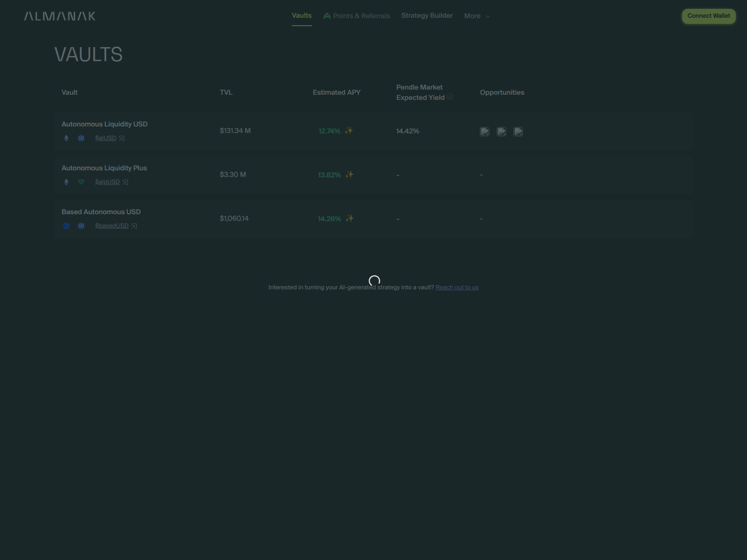
Task: Click the sparkle icon next to 13.82% APY
Action: [349, 175]
